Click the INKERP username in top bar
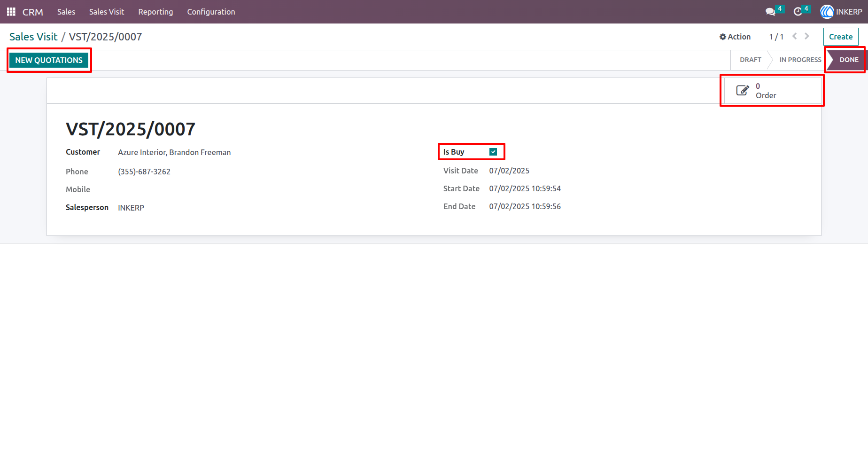The height and width of the screenshot is (454, 868). click(849, 12)
